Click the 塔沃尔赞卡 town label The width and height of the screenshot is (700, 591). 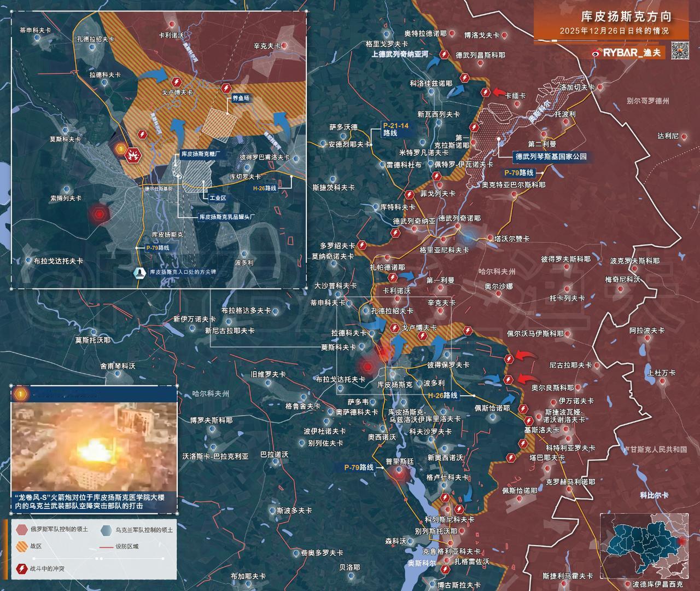click(512, 239)
